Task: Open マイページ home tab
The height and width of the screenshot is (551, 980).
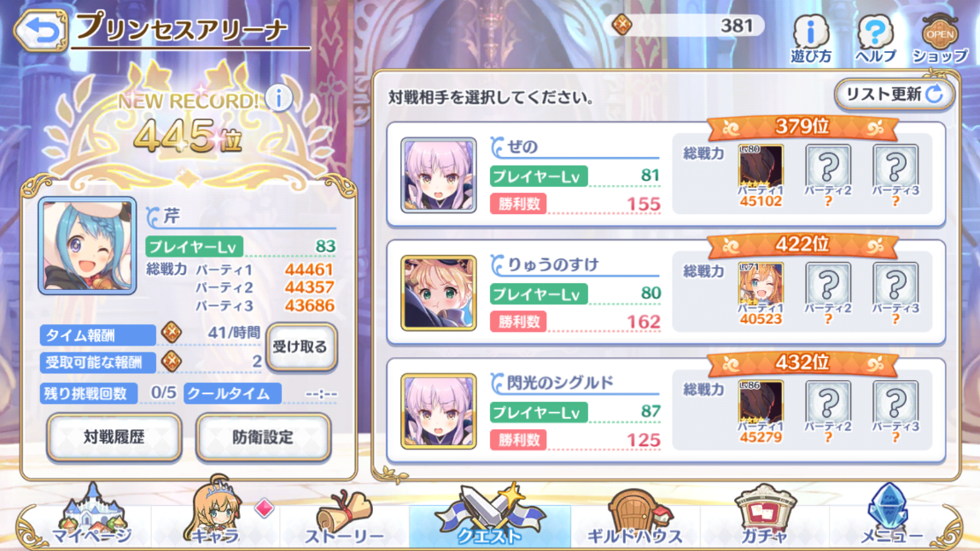Action: tap(92, 516)
